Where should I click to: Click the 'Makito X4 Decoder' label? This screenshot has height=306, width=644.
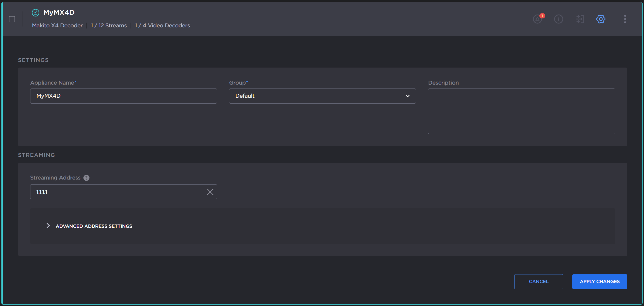pos(57,25)
